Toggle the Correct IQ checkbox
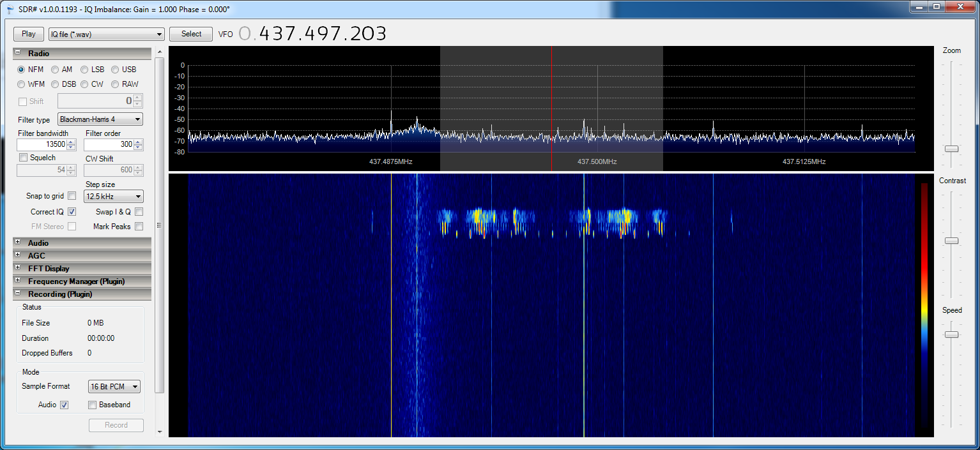This screenshot has height=450, width=980. [72, 211]
